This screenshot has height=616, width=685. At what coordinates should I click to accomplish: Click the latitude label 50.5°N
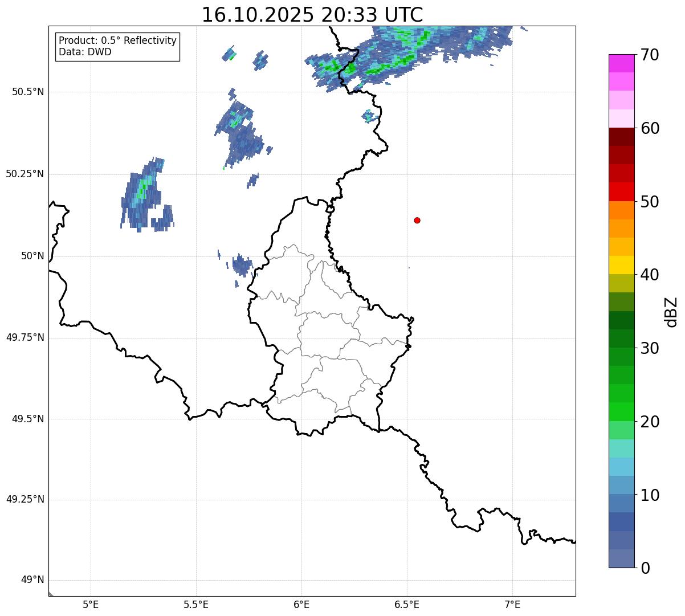tap(28, 92)
